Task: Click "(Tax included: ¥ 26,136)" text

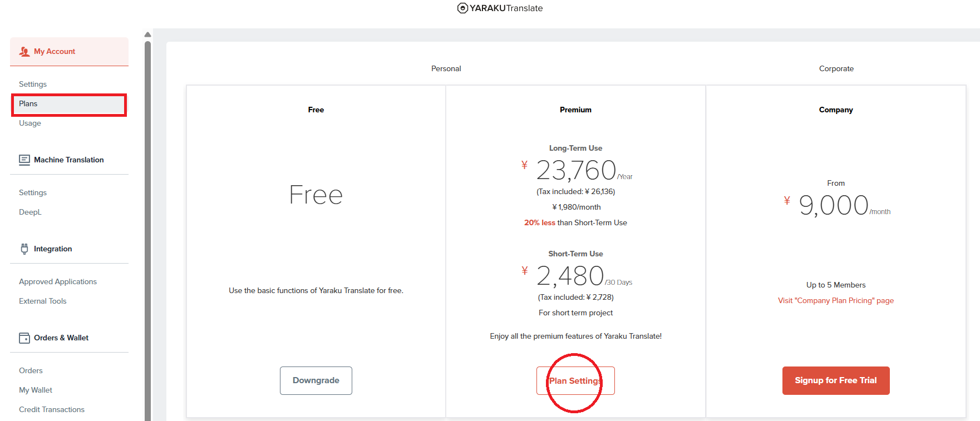Action: tap(575, 191)
